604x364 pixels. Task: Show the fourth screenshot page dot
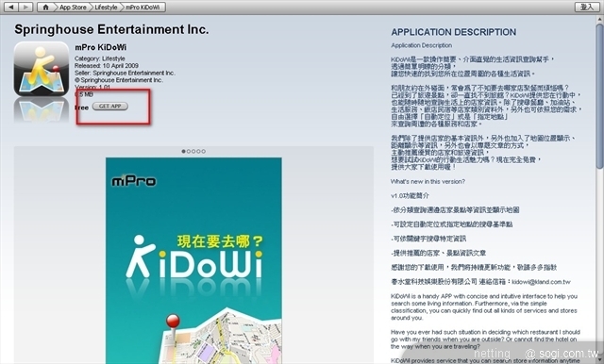198,151
